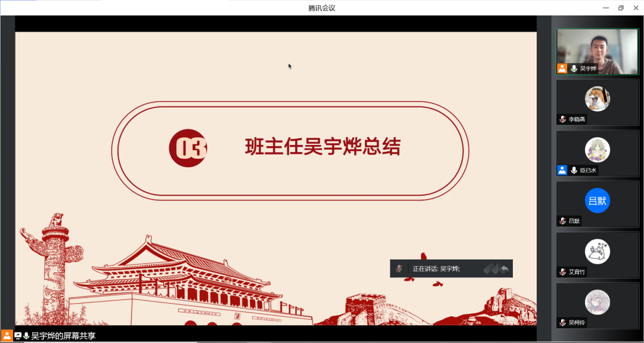The height and width of the screenshot is (343, 644).
Task: Click the return arrow in the speaking bar
Action: click(504, 269)
